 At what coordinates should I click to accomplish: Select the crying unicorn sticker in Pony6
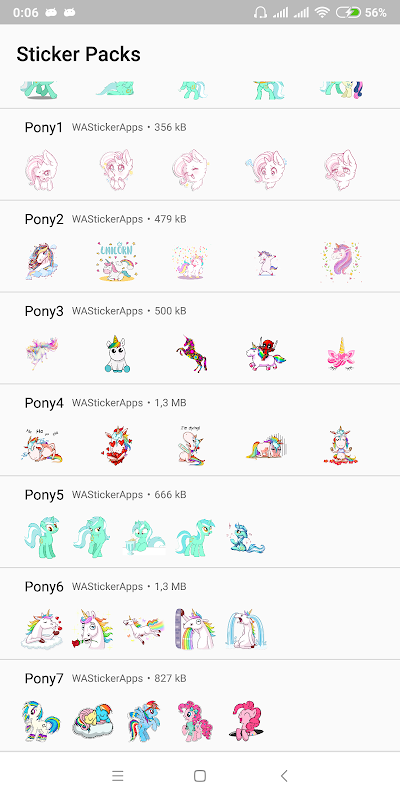[x=247, y=629]
